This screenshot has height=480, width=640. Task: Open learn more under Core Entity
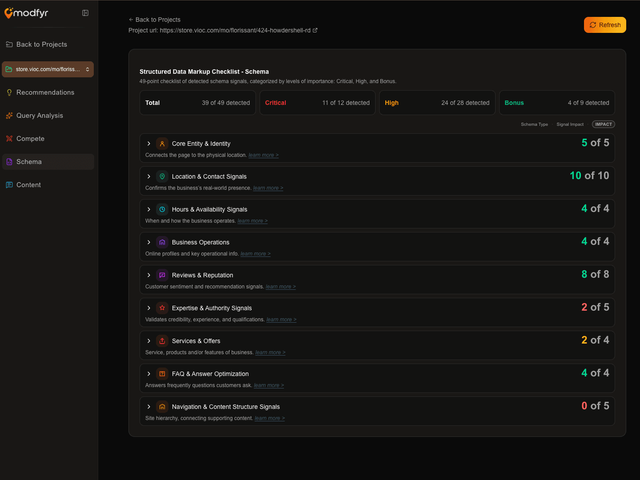(264, 155)
